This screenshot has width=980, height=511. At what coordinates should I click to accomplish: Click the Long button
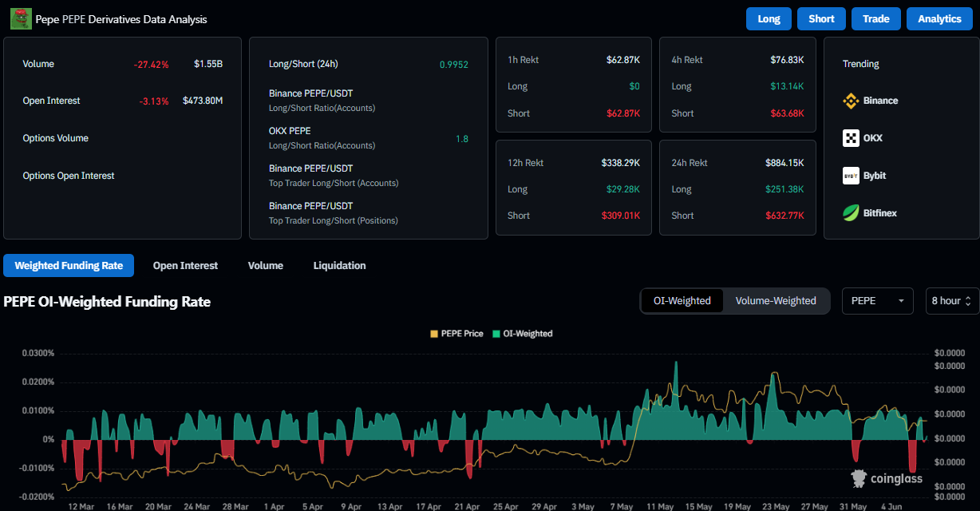click(x=769, y=18)
